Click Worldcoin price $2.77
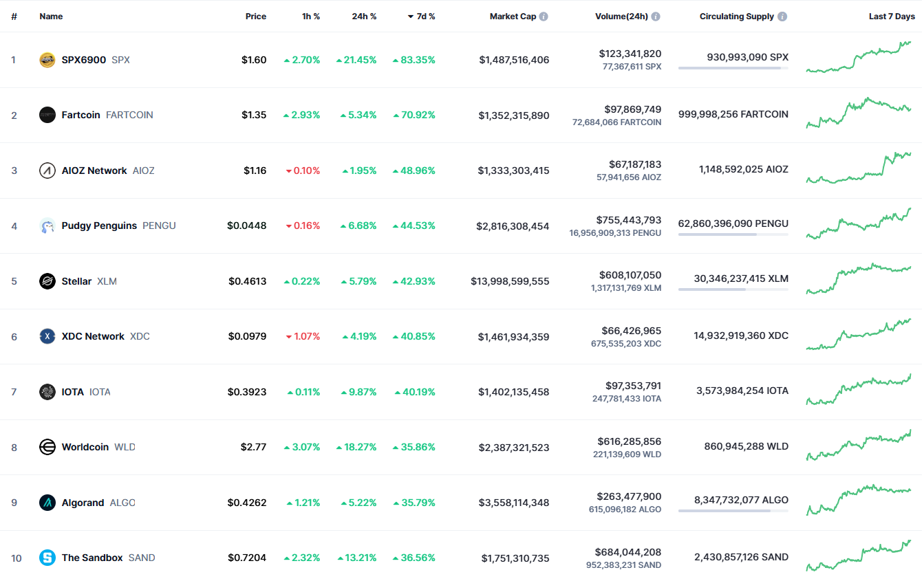 (x=253, y=447)
